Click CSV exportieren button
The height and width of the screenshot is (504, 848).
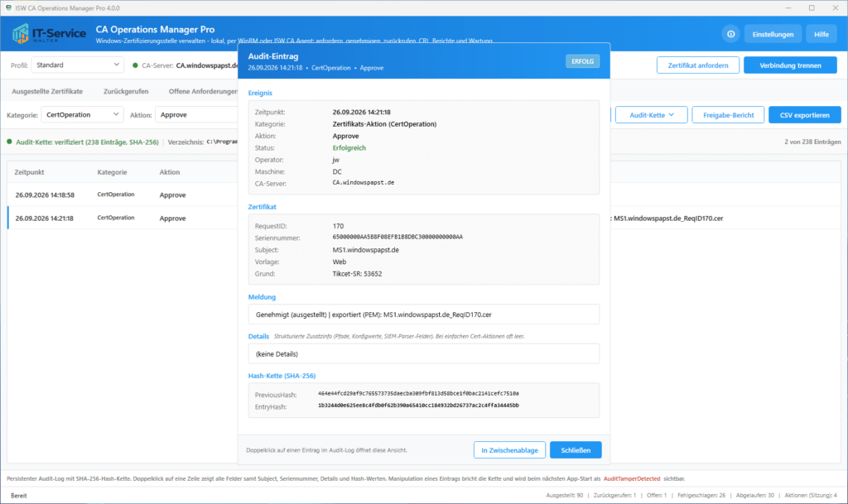tap(804, 114)
